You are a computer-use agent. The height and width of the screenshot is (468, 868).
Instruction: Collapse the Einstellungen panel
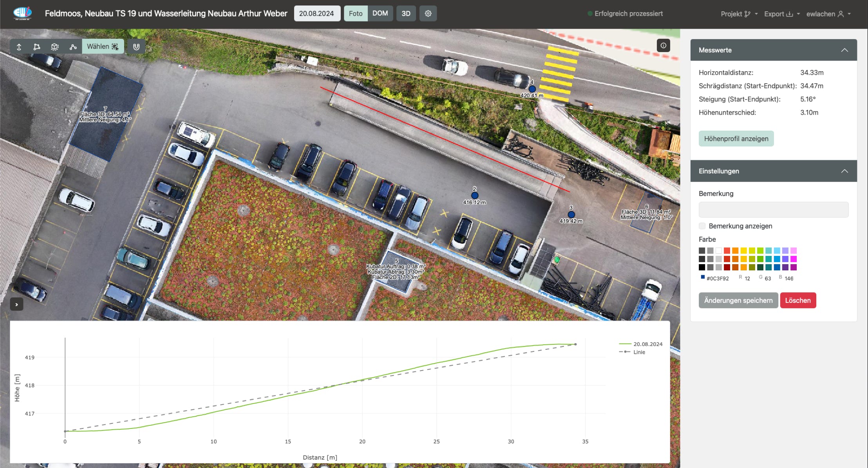844,171
